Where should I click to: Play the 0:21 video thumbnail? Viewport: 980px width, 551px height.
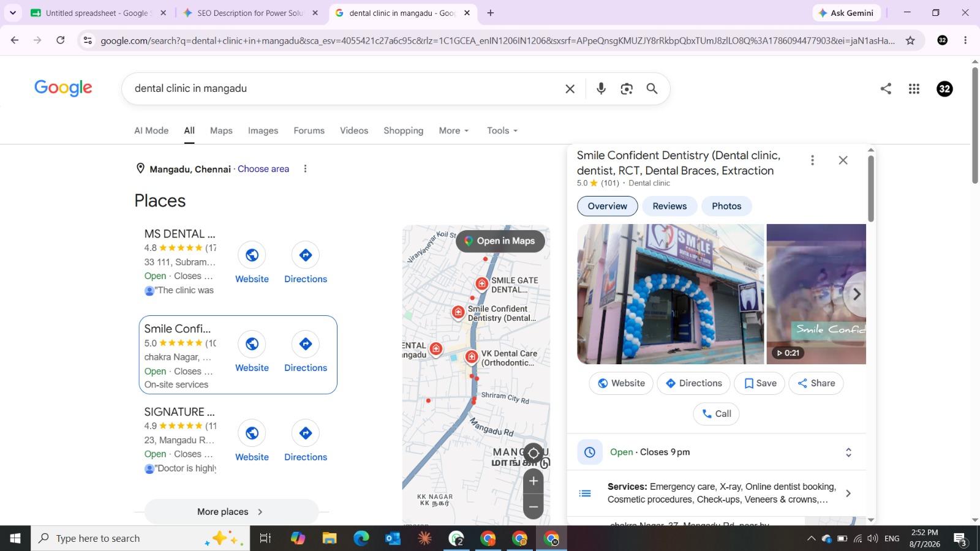(x=816, y=294)
